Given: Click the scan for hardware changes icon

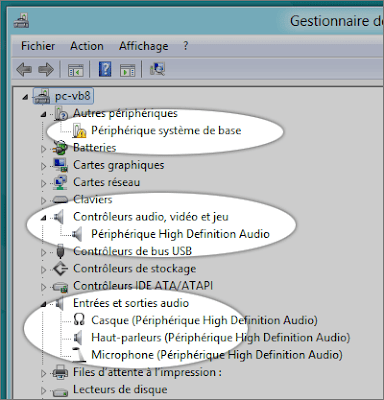Looking at the screenshot, I should [x=157, y=69].
